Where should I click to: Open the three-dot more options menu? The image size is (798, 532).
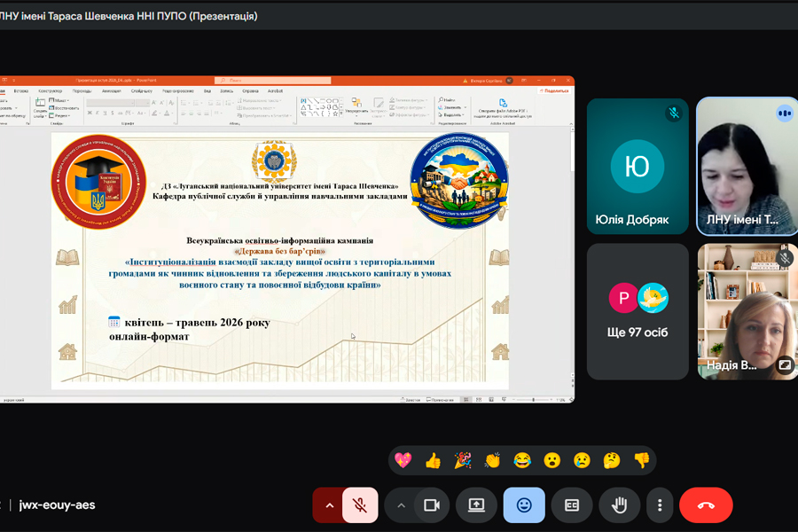point(660,505)
